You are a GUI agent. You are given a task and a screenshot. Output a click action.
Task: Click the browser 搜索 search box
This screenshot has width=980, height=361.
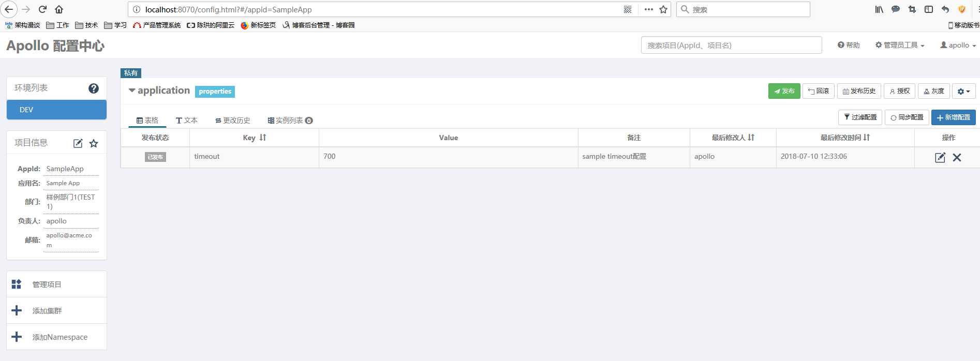[x=743, y=9]
